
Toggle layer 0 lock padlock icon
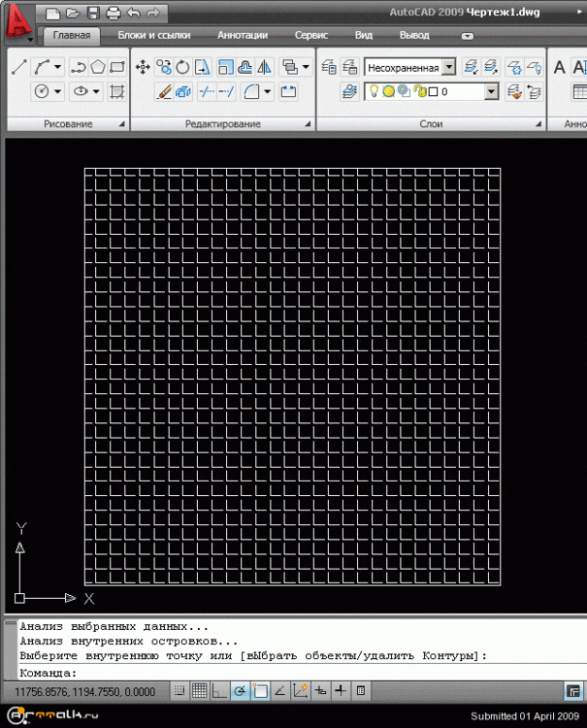(420, 91)
